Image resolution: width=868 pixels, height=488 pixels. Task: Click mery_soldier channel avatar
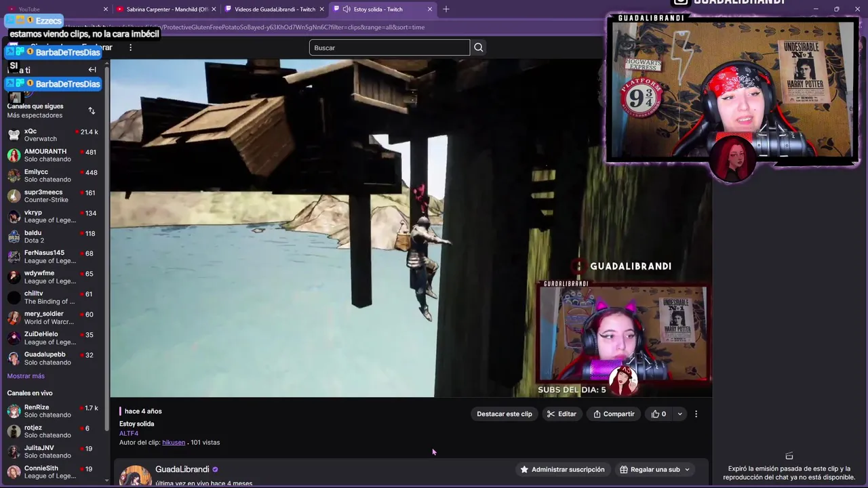[x=14, y=318]
